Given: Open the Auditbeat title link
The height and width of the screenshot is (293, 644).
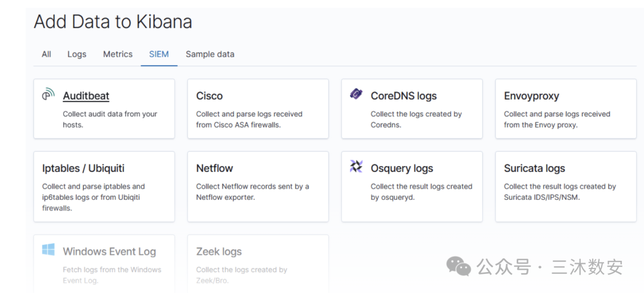Looking at the screenshot, I should (86, 95).
